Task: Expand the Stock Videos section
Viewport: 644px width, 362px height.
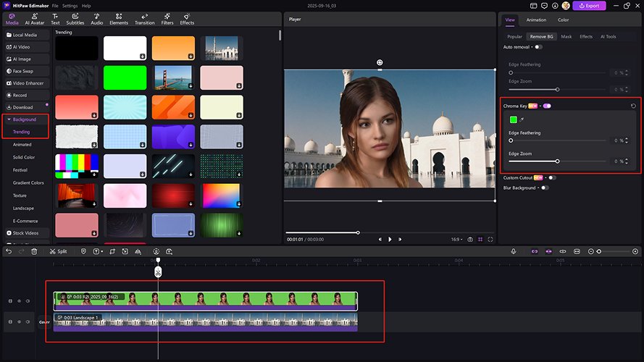Action: coord(25,233)
